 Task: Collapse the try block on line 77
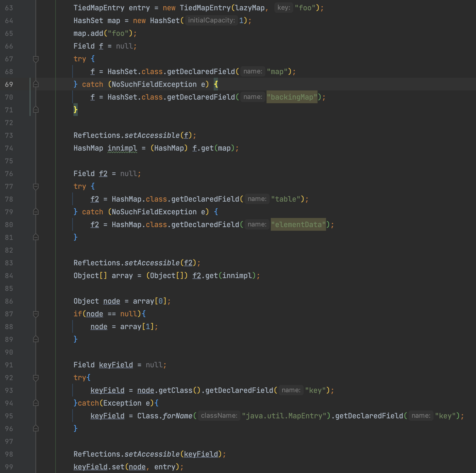[36, 186]
